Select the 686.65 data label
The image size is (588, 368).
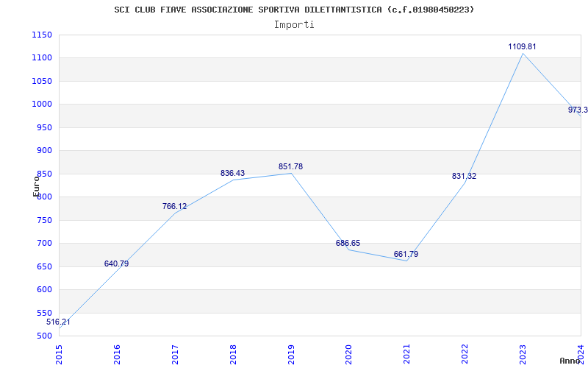point(348,243)
